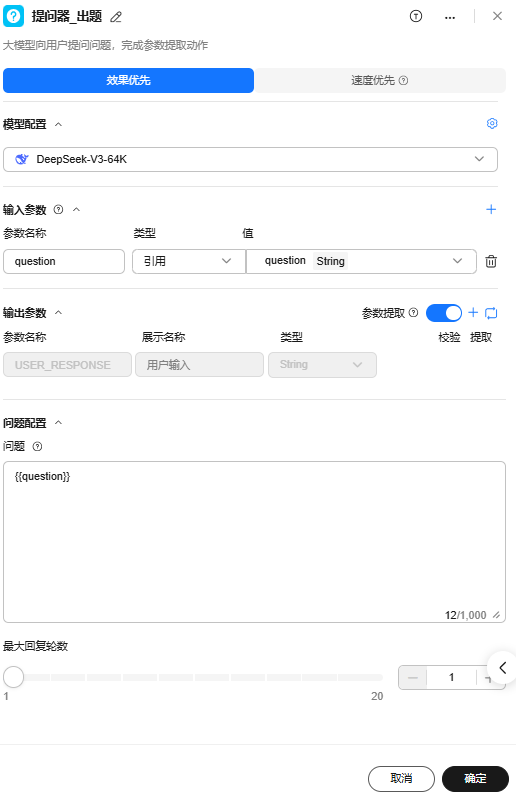Open the 引用 type dropdown

pos(188,261)
